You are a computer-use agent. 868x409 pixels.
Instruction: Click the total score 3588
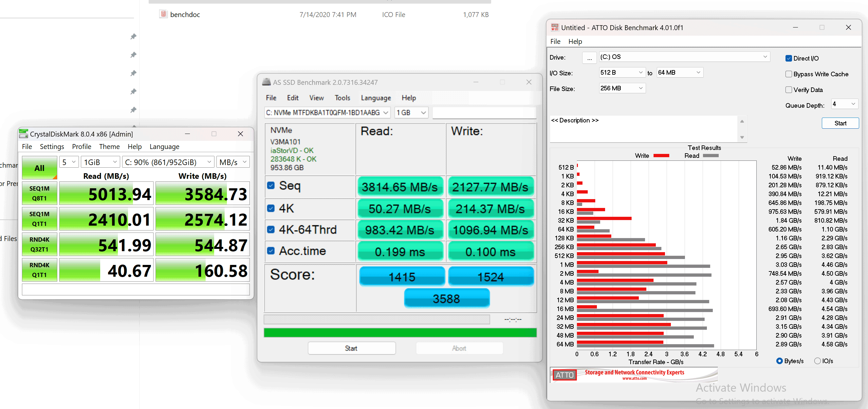point(447,298)
